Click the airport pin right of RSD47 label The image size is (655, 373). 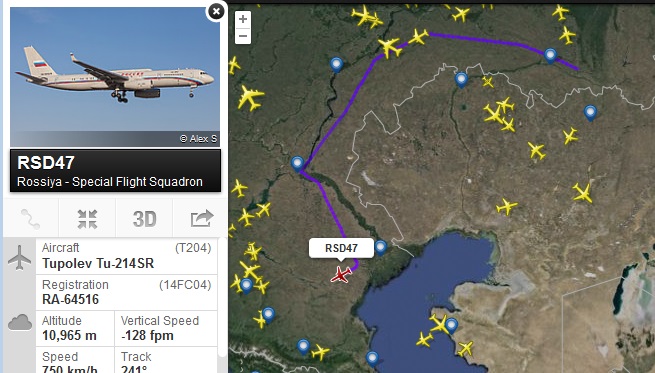coord(381,247)
